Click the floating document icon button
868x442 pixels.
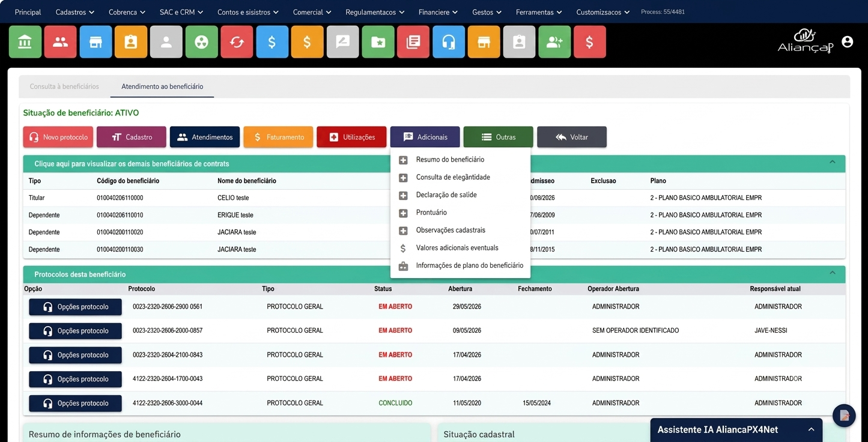click(x=844, y=416)
